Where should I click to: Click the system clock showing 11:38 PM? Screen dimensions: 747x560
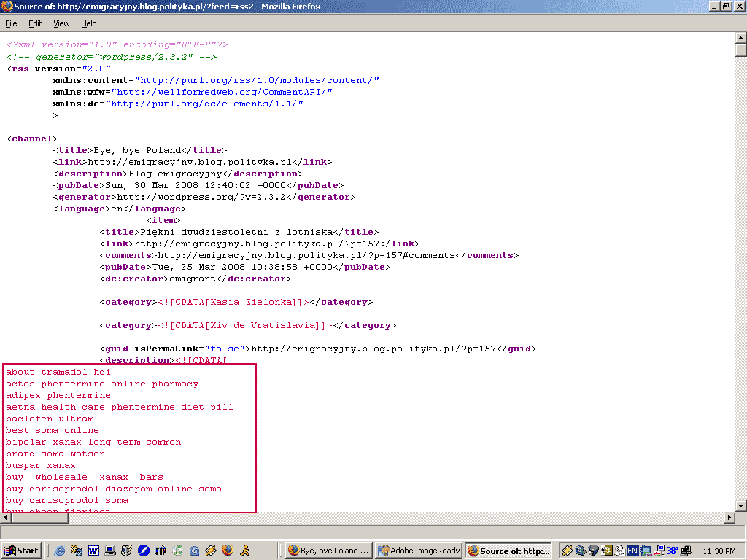point(719,551)
